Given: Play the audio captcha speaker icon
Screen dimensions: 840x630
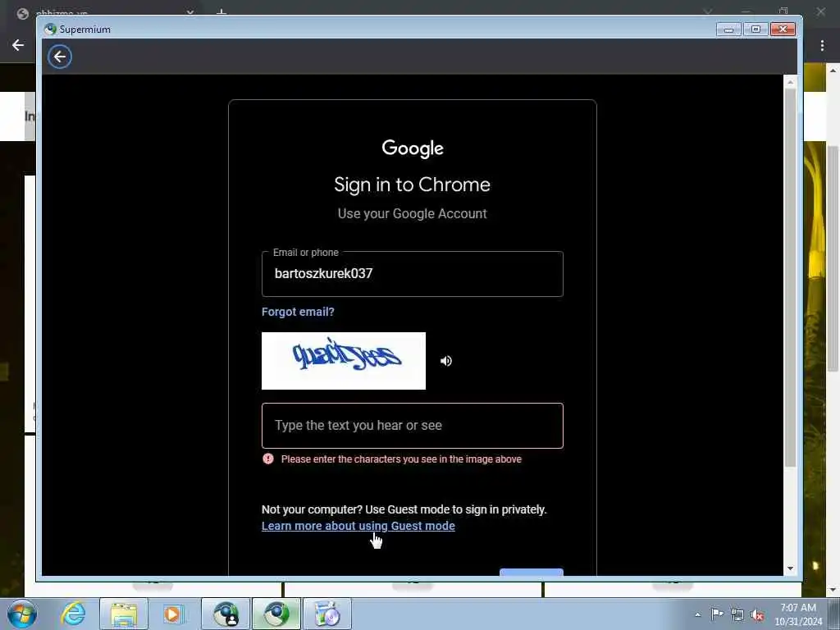Looking at the screenshot, I should point(445,361).
